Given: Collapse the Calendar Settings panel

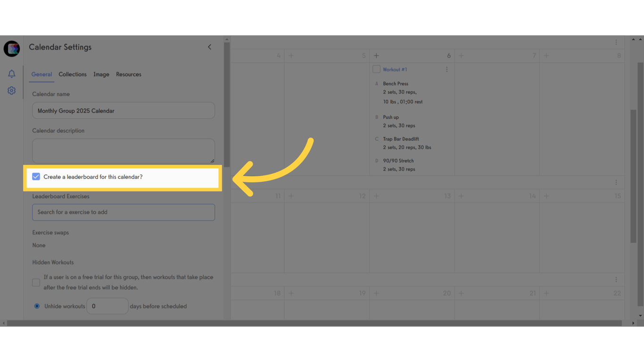Looking at the screenshot, I should (210, 47).
